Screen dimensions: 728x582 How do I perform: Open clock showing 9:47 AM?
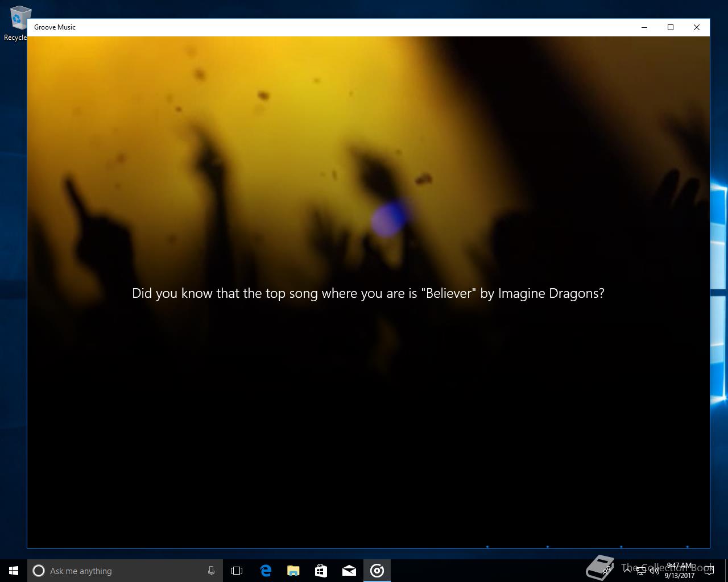(x=680, y=571)
